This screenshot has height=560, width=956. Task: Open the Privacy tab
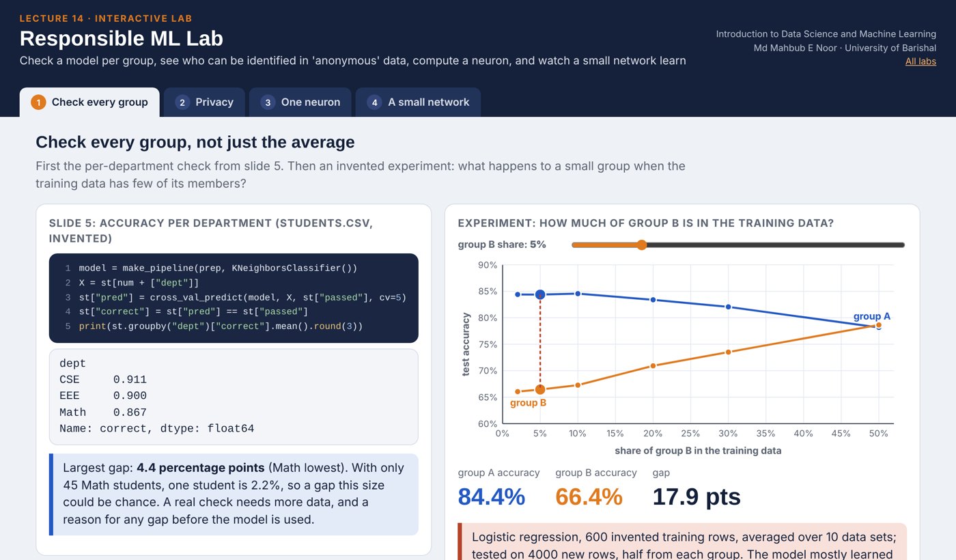coord(204,102)
